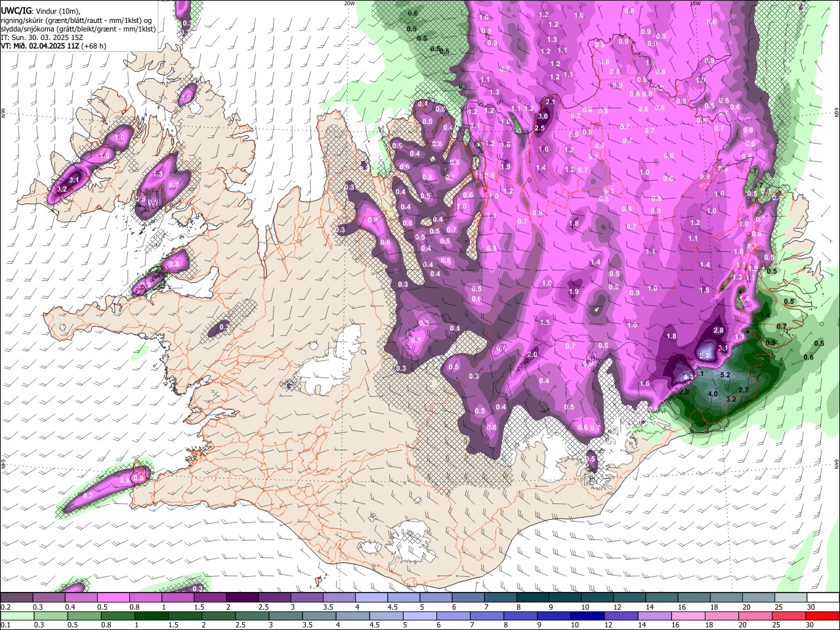Click the top-row dark purple swatch between 2 and 2.5
Image resolution: width=840 pixels, height=630 pixels.
242,598
